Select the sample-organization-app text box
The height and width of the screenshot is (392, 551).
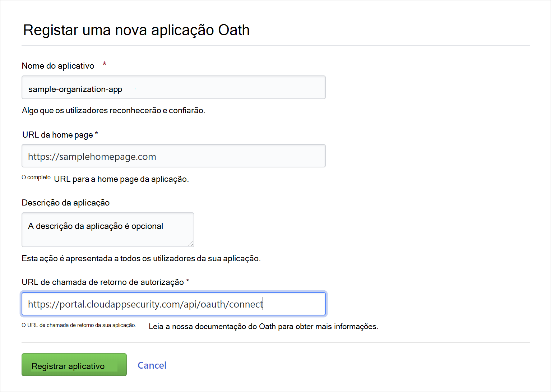coord(173,87)
